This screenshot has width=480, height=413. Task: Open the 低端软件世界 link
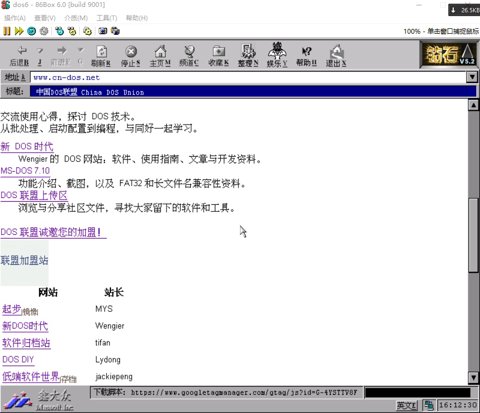pyautogui.click(x=31, y=377)
